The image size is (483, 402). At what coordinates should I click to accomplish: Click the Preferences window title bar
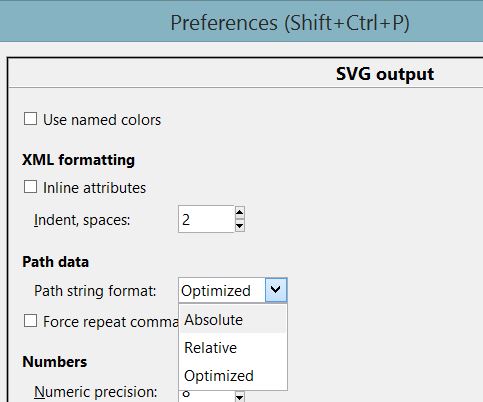[x=241, y=21]
